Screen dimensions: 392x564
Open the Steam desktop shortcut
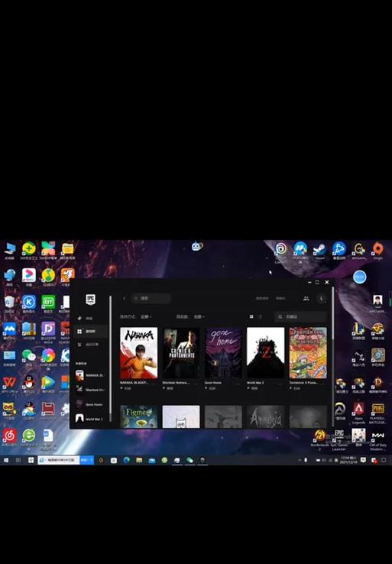(319, 251)
